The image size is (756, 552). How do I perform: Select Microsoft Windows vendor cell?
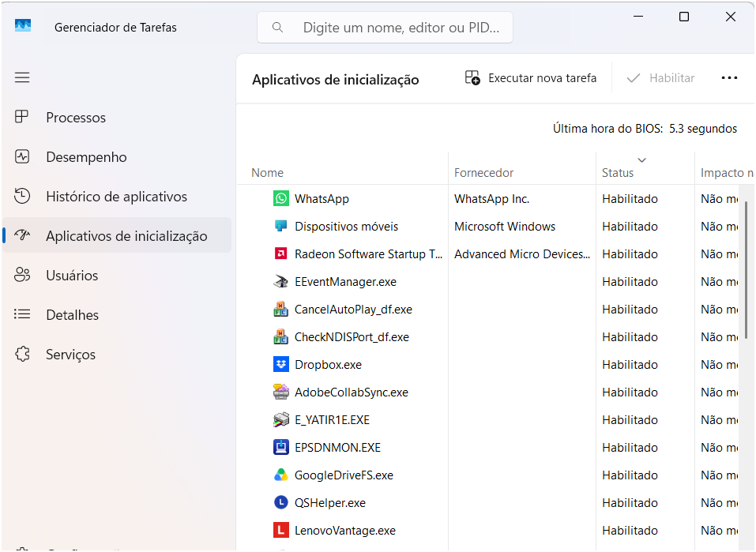coord(504,226)
